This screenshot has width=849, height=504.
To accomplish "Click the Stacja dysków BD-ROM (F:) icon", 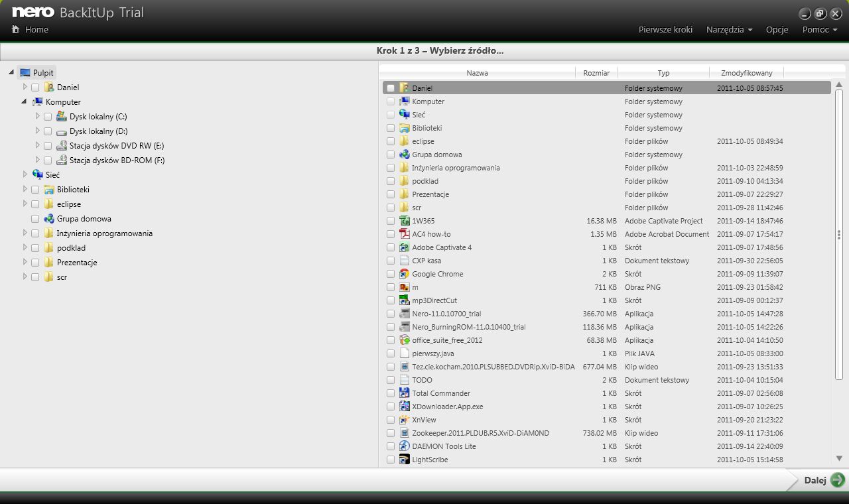I will coord(62,160).
